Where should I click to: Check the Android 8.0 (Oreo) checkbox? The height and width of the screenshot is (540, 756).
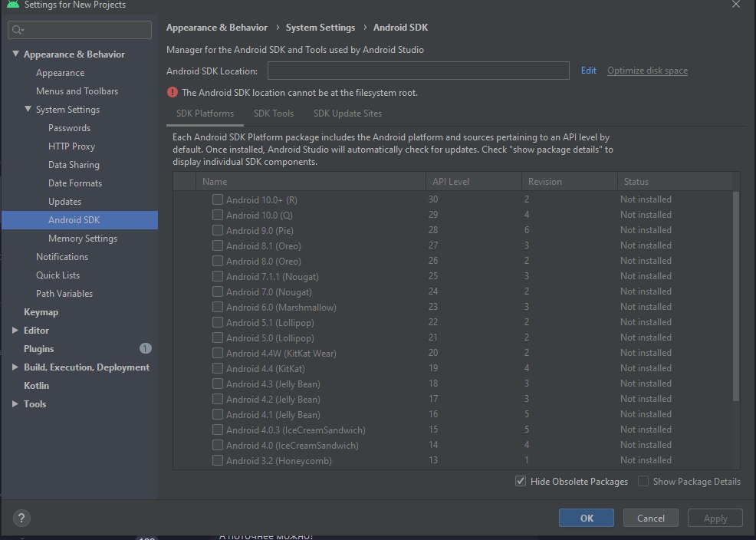tap(218, 261)
